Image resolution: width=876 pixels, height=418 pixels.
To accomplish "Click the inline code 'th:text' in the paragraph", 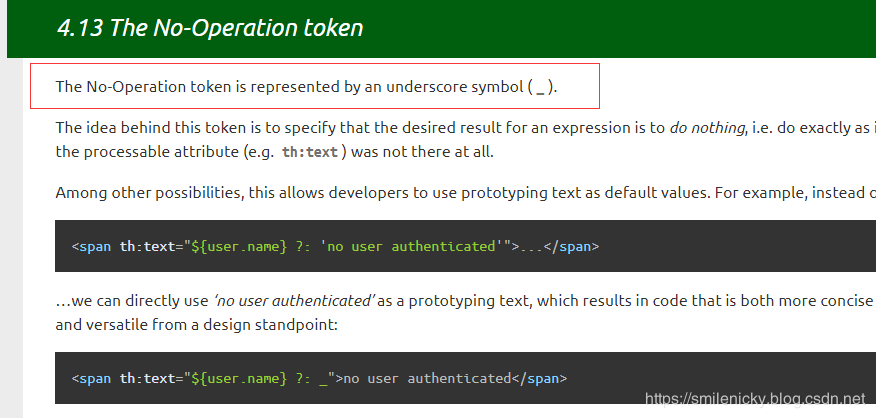I will click(310, 152).
